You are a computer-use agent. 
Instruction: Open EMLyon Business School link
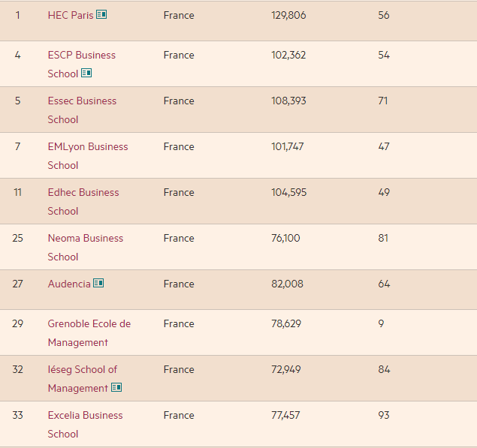88,156
